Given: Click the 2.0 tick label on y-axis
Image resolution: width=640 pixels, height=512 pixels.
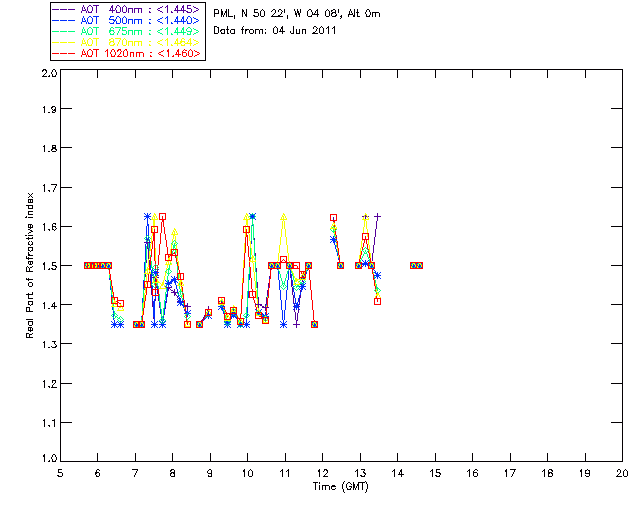Looking at the screenshot, I should pos(47,74).
